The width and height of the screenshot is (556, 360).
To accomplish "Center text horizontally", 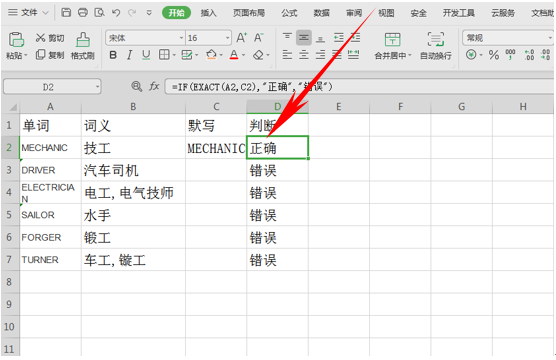I will click(304, 55).
